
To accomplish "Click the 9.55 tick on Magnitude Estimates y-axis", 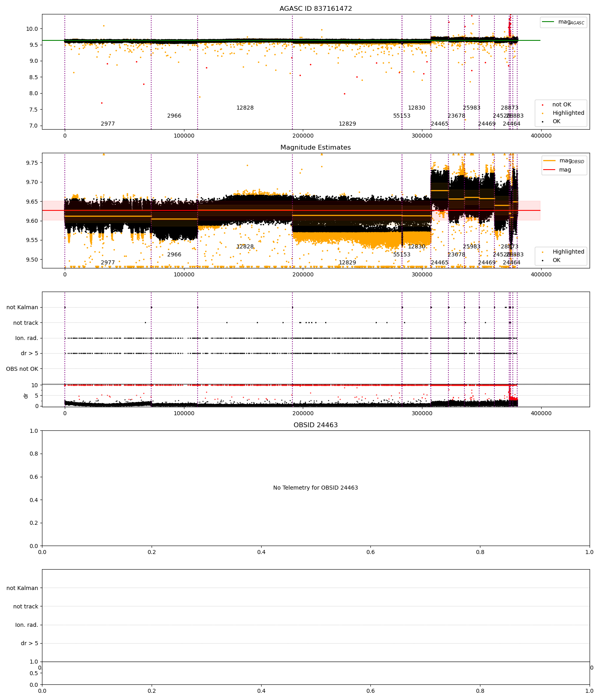I will (32, 240).
